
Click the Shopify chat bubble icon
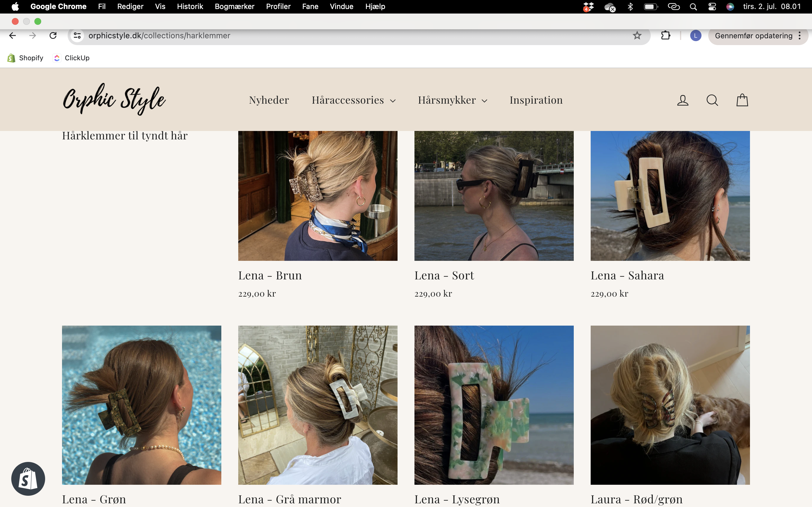(x=28, y=479)
